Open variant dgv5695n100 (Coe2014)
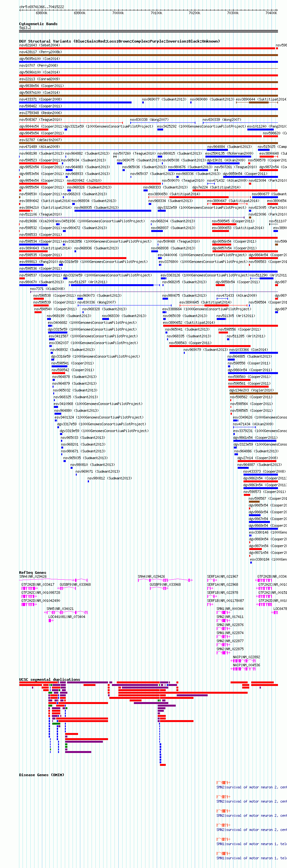Image resolution: width=287 pixels, height=868 pixels. pos(39,59)
